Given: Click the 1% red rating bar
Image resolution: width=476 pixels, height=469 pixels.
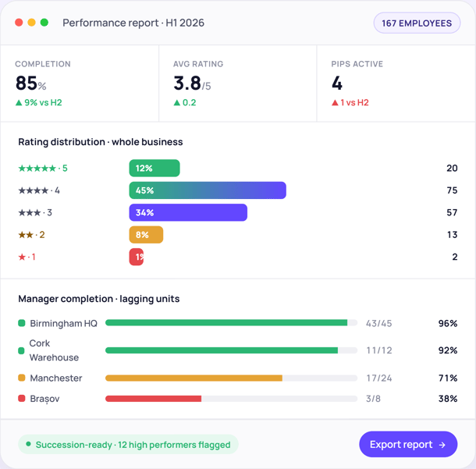Looking at the screenshot, I should 137,257.
